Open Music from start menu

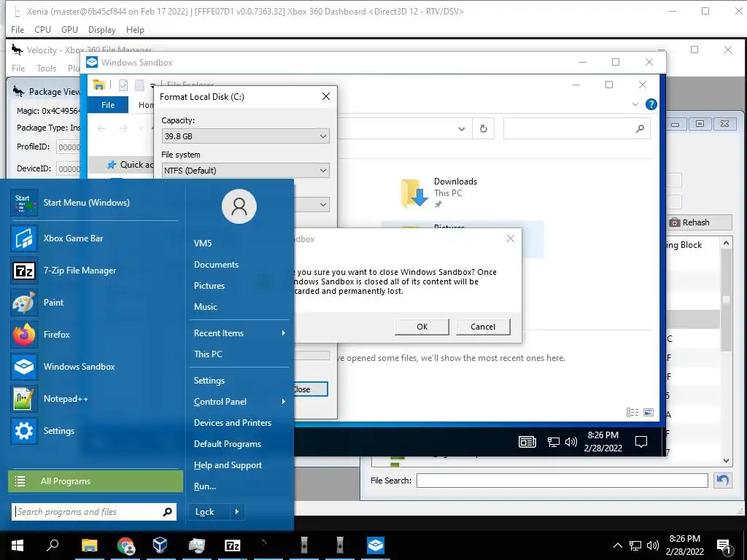pos(205,307)
